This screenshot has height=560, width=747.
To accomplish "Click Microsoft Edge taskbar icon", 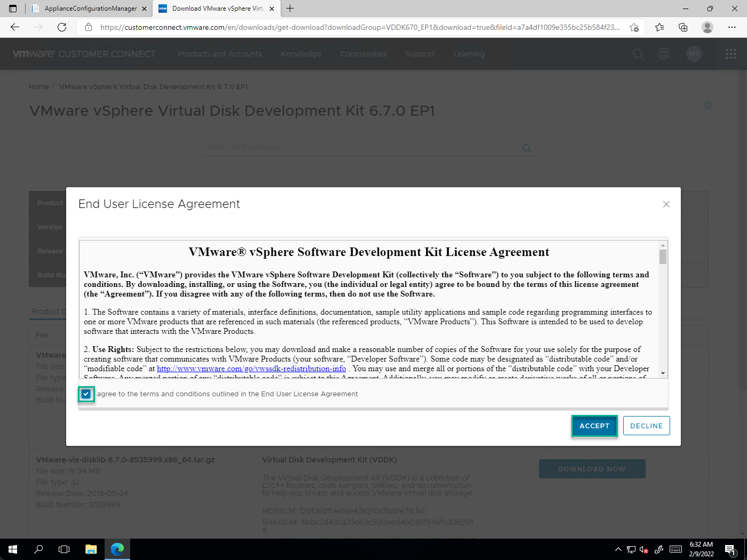I will pos(117,549).
